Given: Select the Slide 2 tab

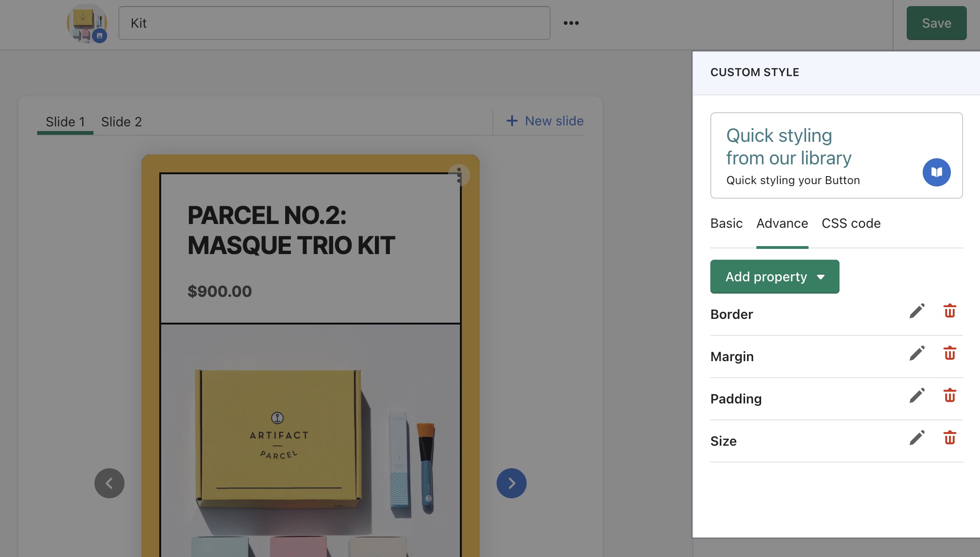Looking at the screenshot, I should 121,122.
